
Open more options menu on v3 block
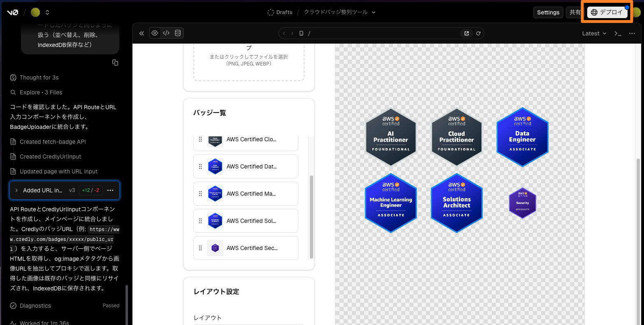click(110, 190)
